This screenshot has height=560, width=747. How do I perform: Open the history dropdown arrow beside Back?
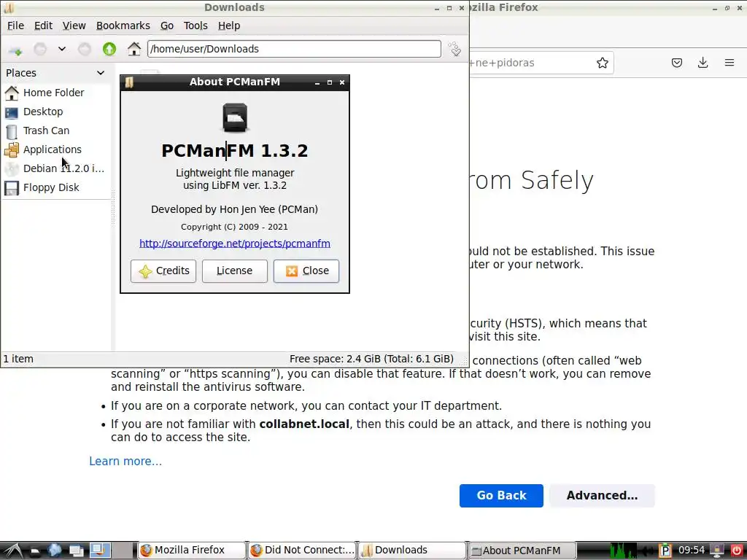pos(62,49)
